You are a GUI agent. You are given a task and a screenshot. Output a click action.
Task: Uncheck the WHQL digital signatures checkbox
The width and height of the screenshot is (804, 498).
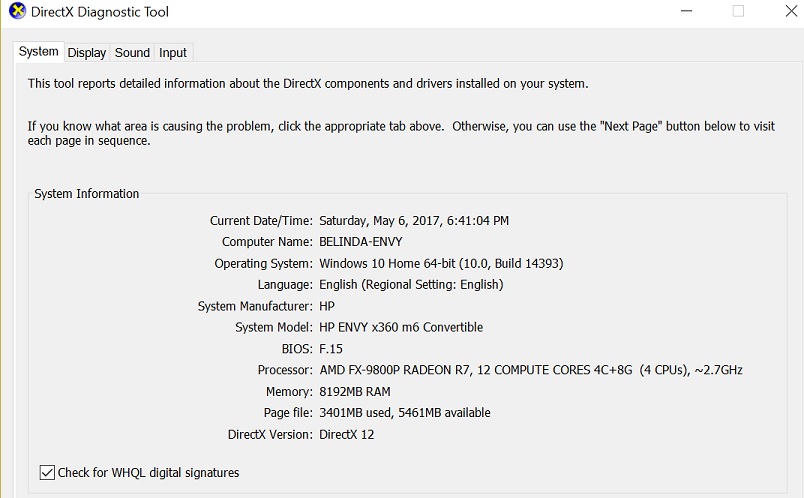[x=47, y=472]
